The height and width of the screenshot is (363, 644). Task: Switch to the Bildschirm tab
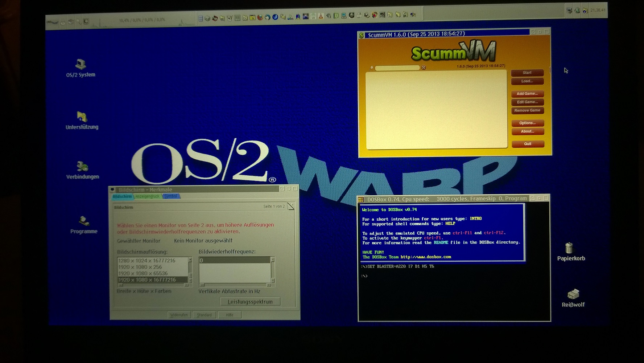coord(122,196)
